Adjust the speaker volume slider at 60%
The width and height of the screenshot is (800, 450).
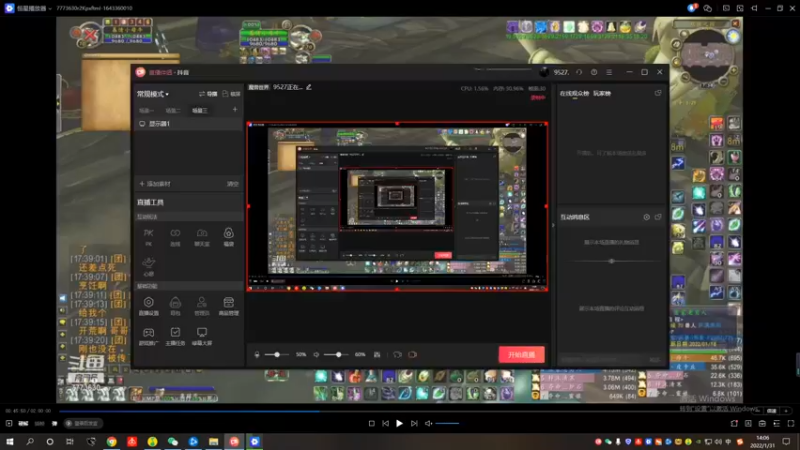338,355
